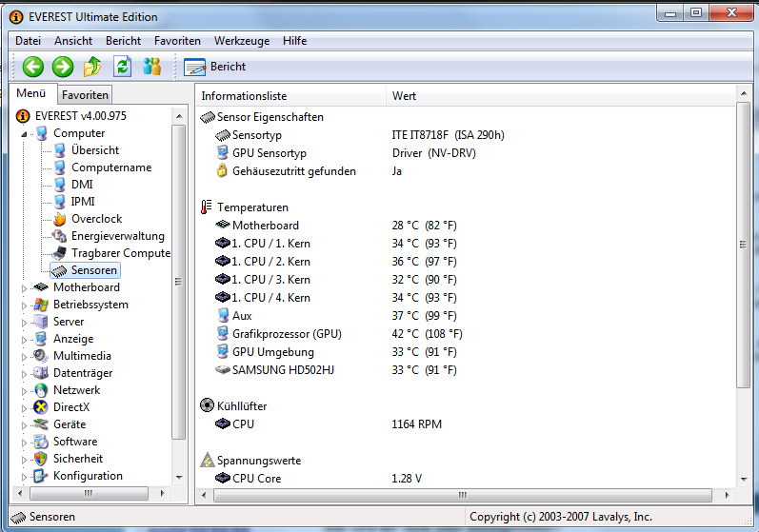Click the Kühllüfter fan icon

coord(207,405)
